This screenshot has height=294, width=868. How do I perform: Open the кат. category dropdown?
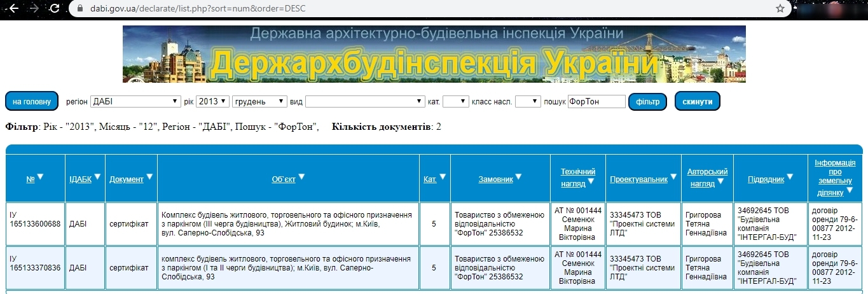tap(456, 101)
